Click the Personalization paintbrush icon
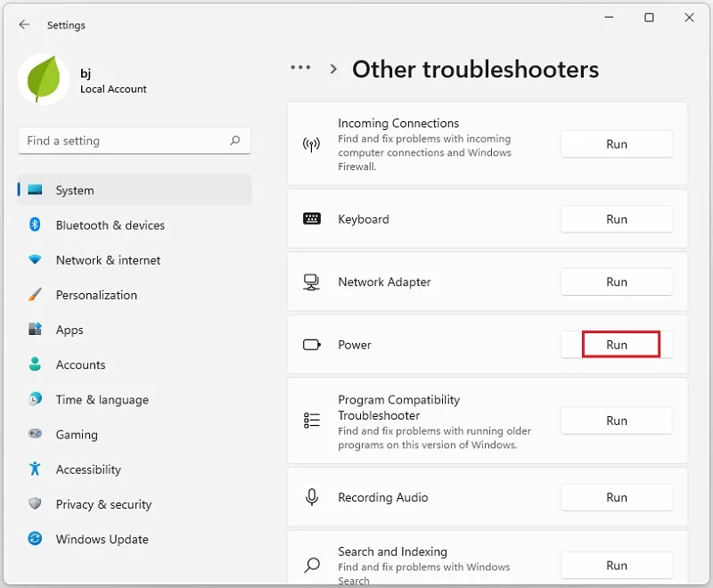 click(35, 294)
